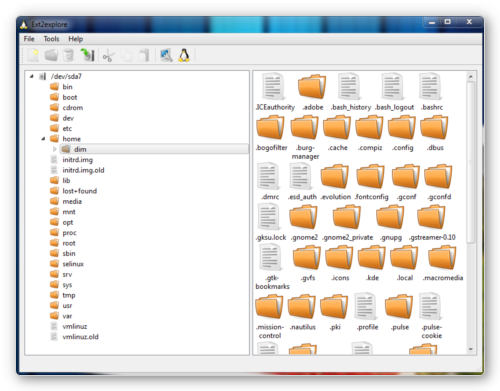
Task: Click the file pane vertical scrollbar thumb
Action: pyautogui.click(x=471, y=163)
